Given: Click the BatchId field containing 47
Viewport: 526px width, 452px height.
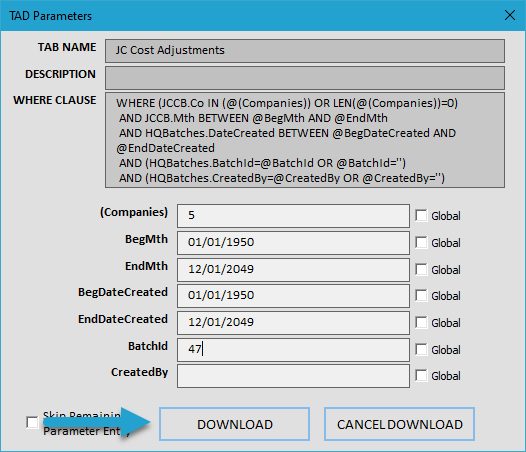Looking at the screenshot, I should (294, 350).
